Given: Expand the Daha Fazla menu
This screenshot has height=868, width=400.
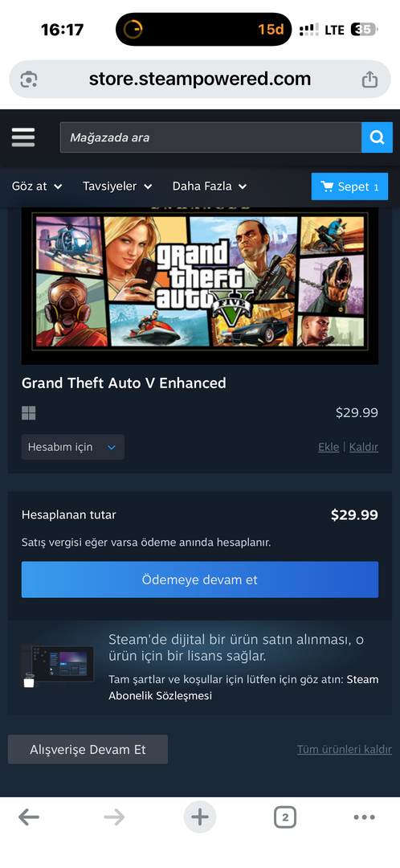Looking at the screenshot, I should coord(210,186).
